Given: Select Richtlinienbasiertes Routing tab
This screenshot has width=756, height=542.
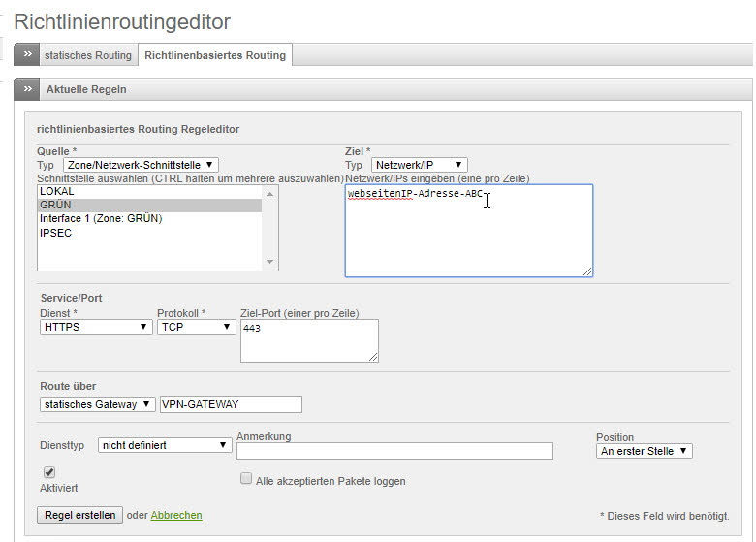Looking at the screenshot, I should point(215,55).
